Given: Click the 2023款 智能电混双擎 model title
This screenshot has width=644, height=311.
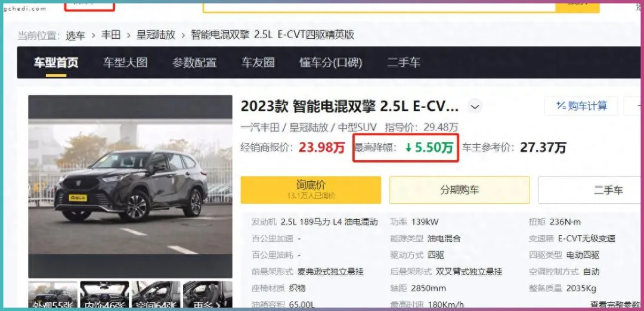Looking at the screenshot, I should coord(349,107).
